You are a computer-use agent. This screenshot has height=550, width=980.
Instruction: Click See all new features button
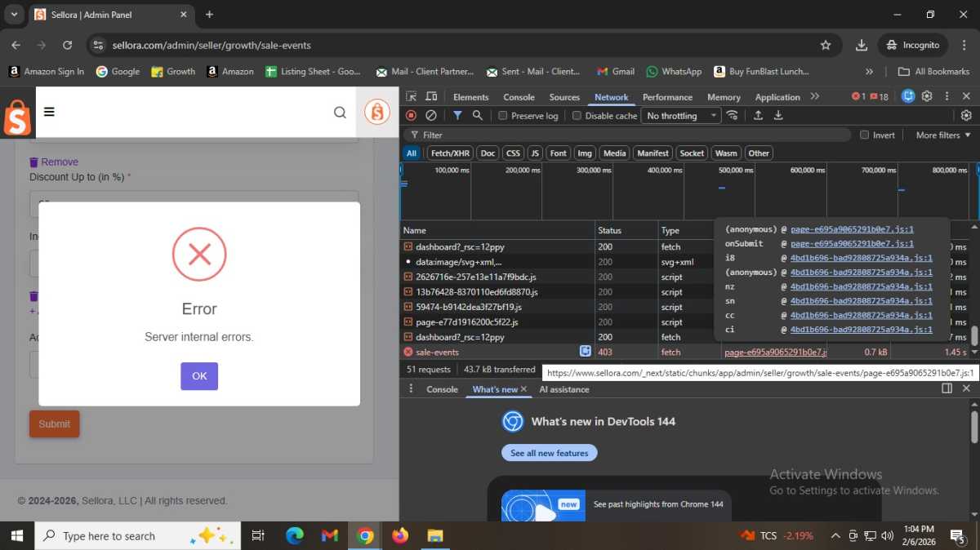549,453
